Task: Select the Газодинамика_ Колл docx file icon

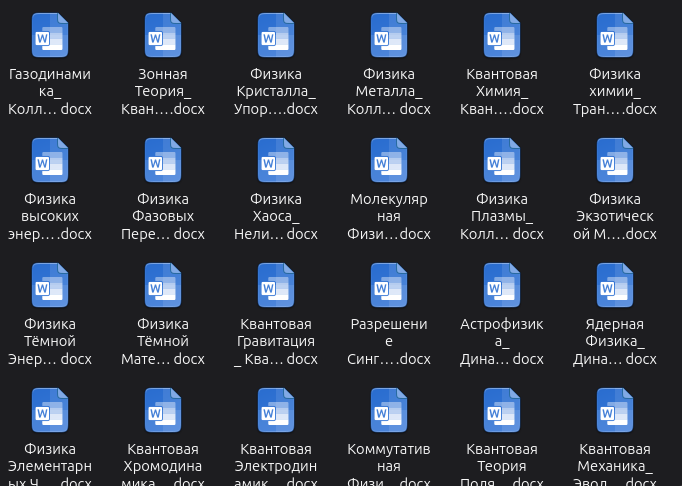Action: (50, 35)
